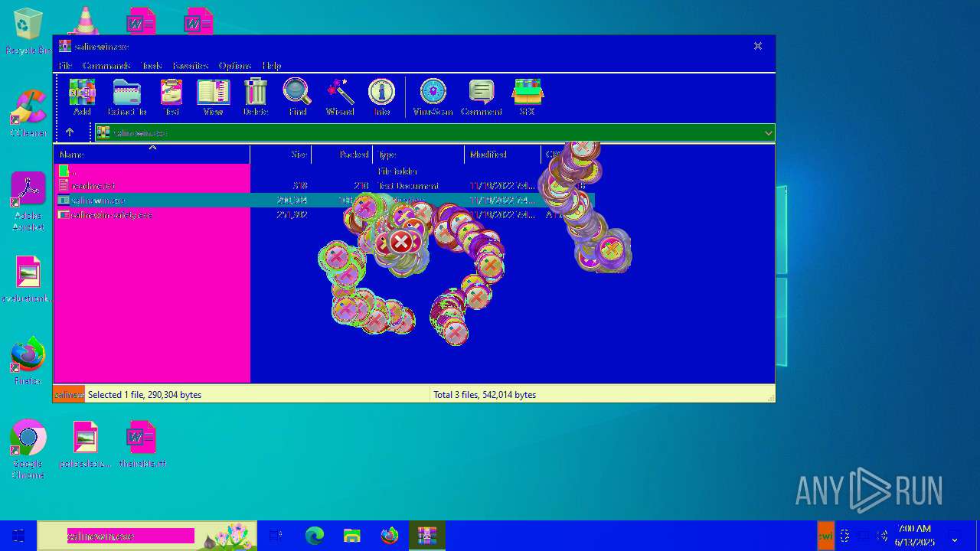Open the CCleaner desktop shortcut

tap(28, 113)
